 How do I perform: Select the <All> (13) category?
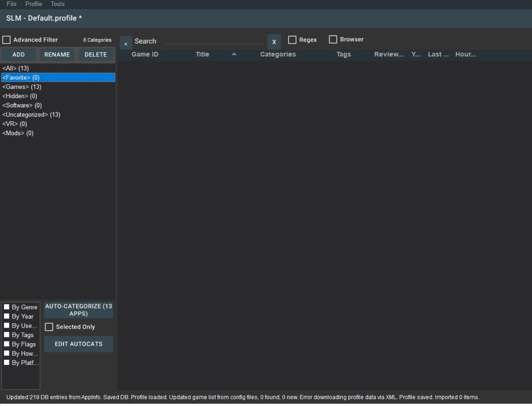coord(58,68)
